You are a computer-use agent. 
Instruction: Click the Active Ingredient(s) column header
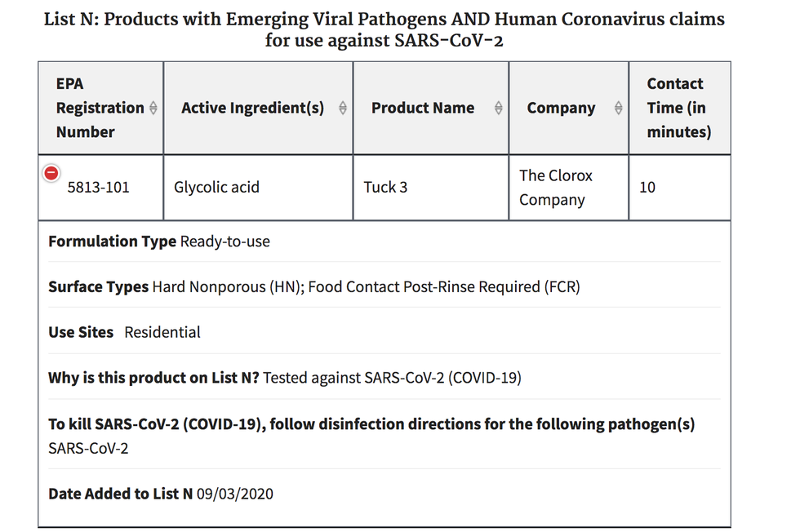(258, 109)
